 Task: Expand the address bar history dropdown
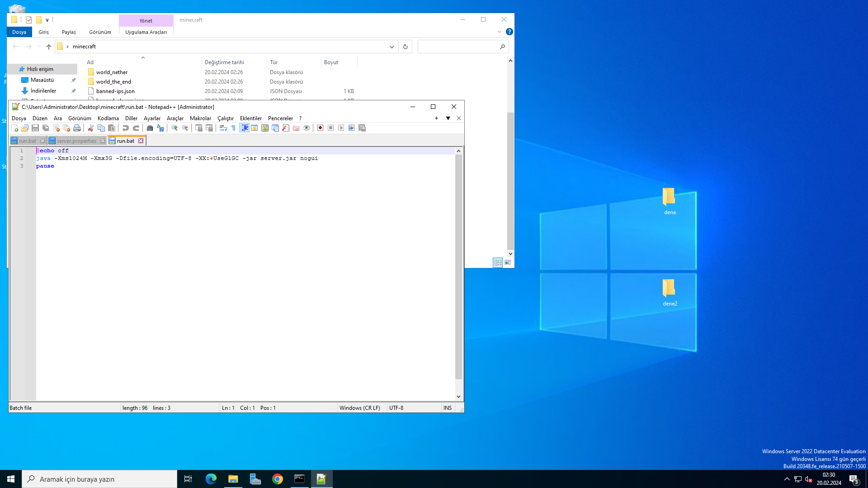[x=392, y=47]
